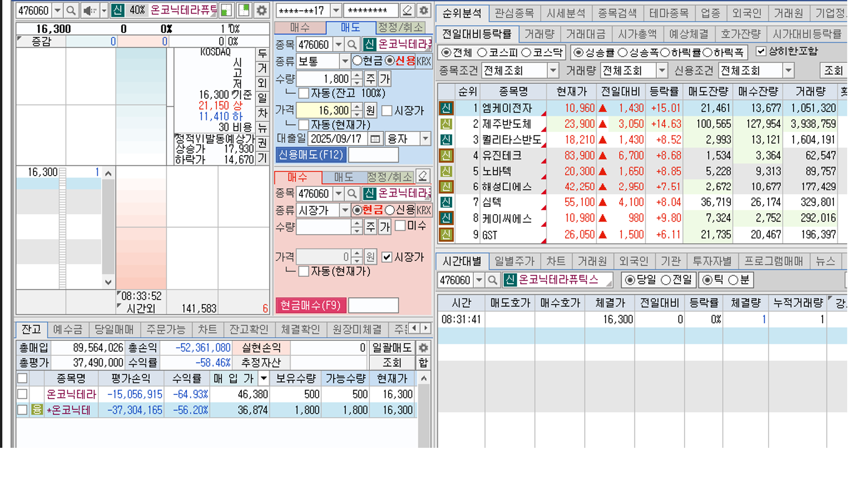Click 조회 button in ranking panel
This screenshot has width=868, height=491.
[x=833, y=70]
